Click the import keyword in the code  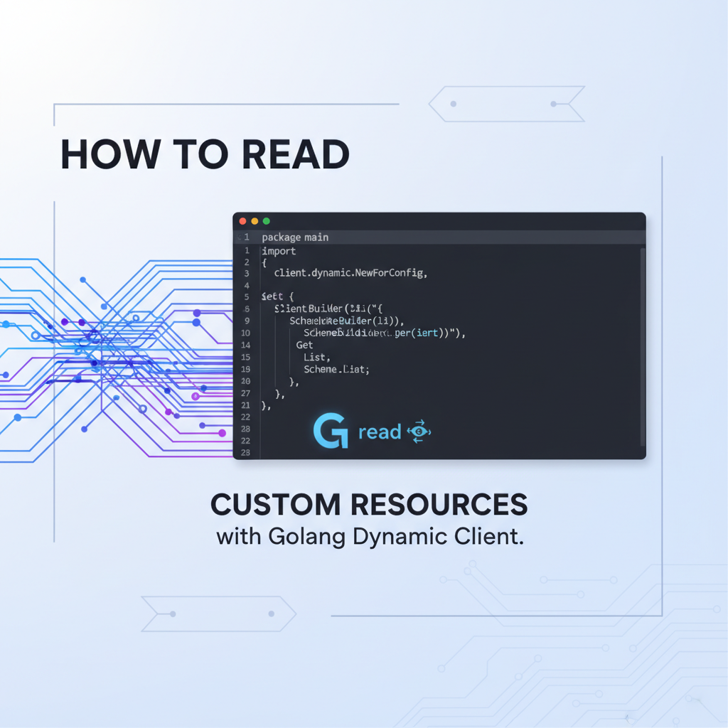click(279, 251)
